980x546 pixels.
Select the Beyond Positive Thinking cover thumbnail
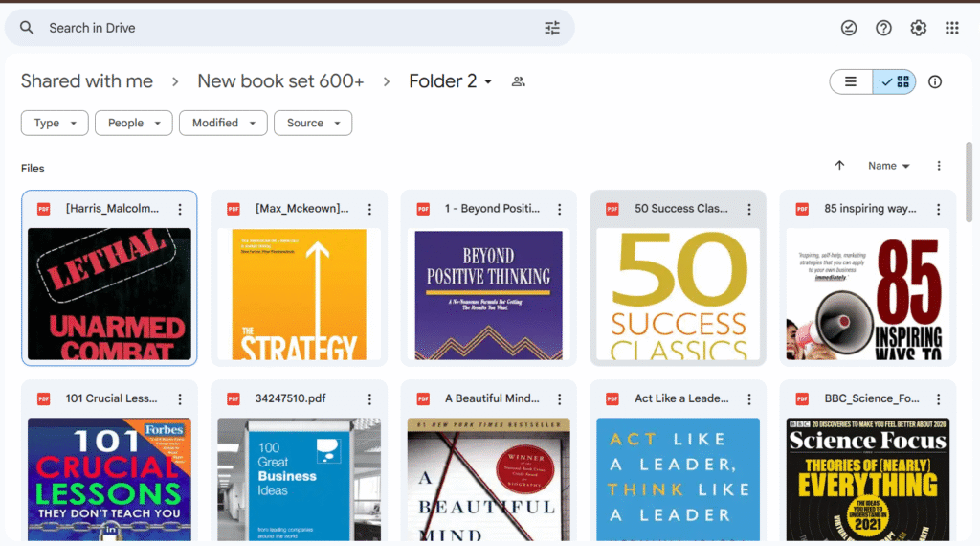488,293
